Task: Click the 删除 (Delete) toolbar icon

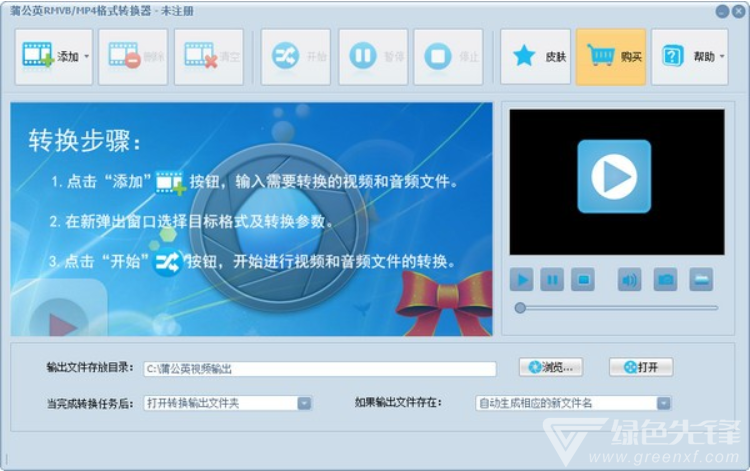Action: click(125, 57)
